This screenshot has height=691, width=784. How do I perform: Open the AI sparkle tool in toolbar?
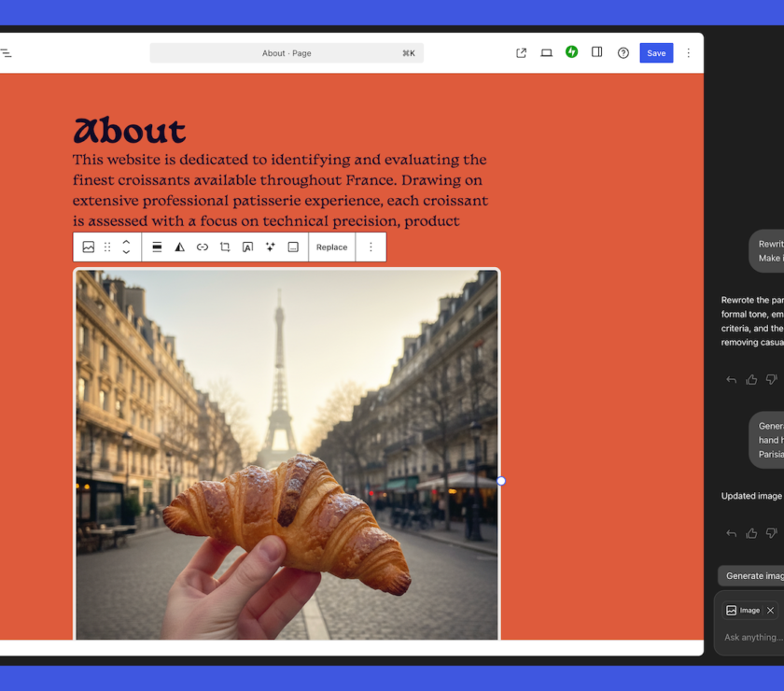click(271, 247)
